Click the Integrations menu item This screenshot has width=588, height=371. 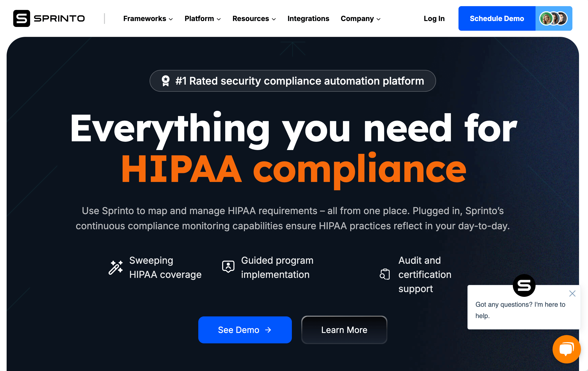(308, 18)
